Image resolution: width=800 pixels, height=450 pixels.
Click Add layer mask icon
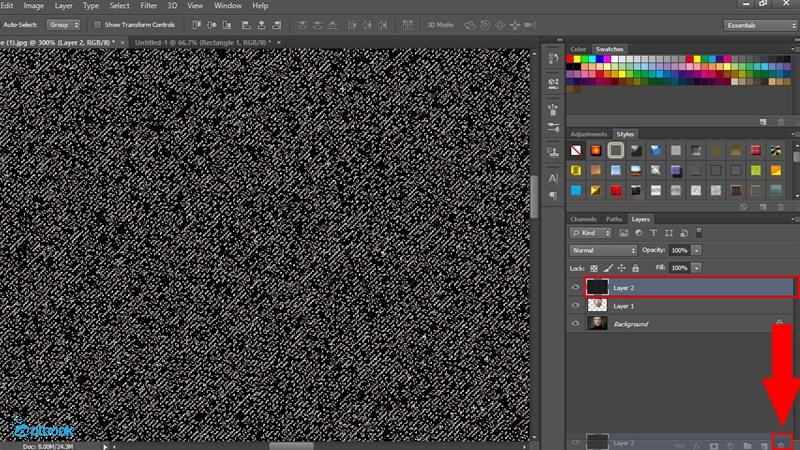click(x=714, y=445)
